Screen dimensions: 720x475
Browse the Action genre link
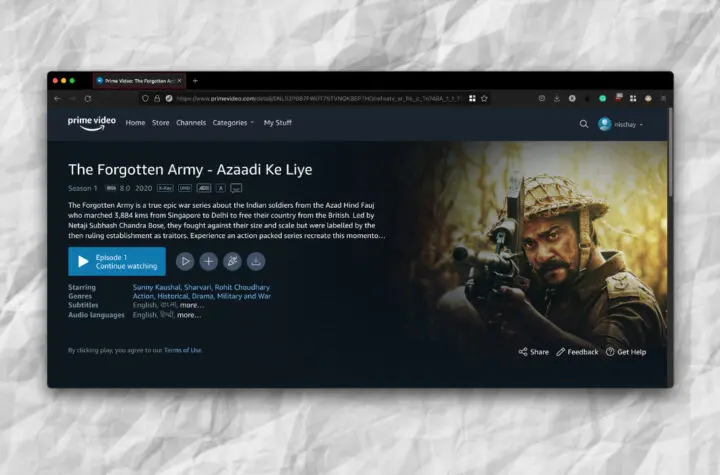143,296
